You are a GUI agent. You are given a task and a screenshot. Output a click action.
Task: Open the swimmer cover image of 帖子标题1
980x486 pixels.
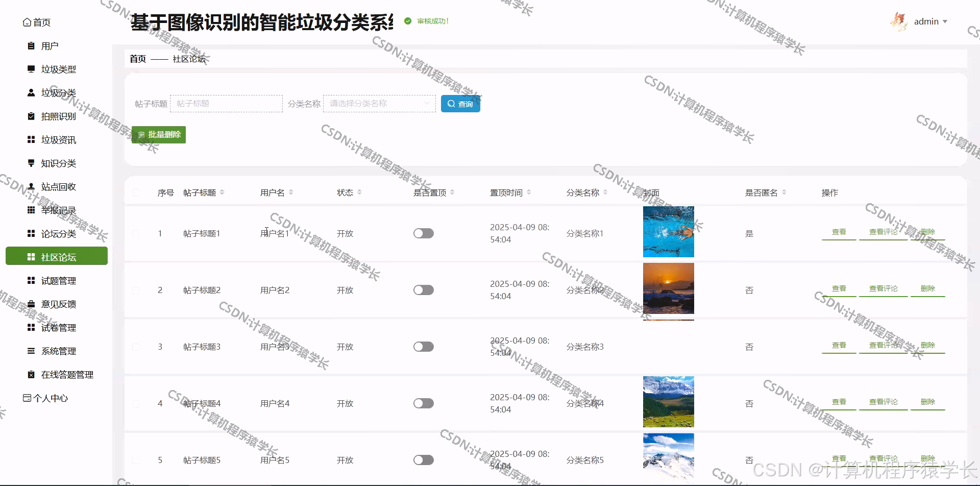pos(669,232)
